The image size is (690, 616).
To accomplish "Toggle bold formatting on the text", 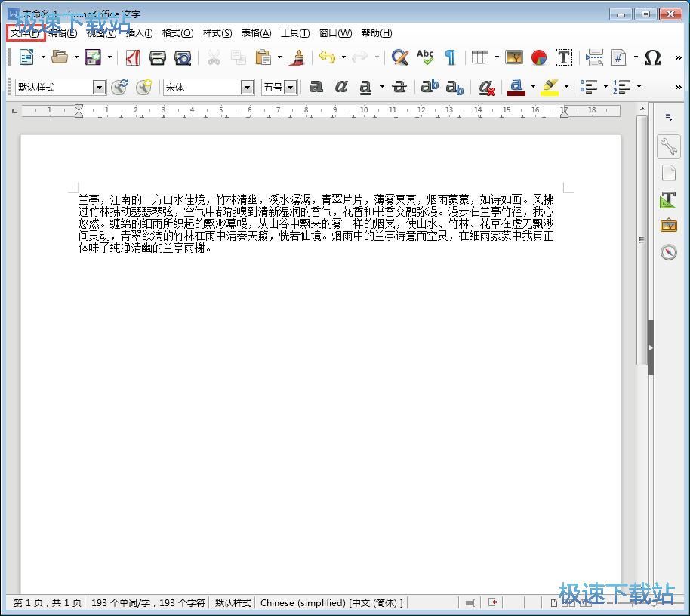I will coord(316,87).
